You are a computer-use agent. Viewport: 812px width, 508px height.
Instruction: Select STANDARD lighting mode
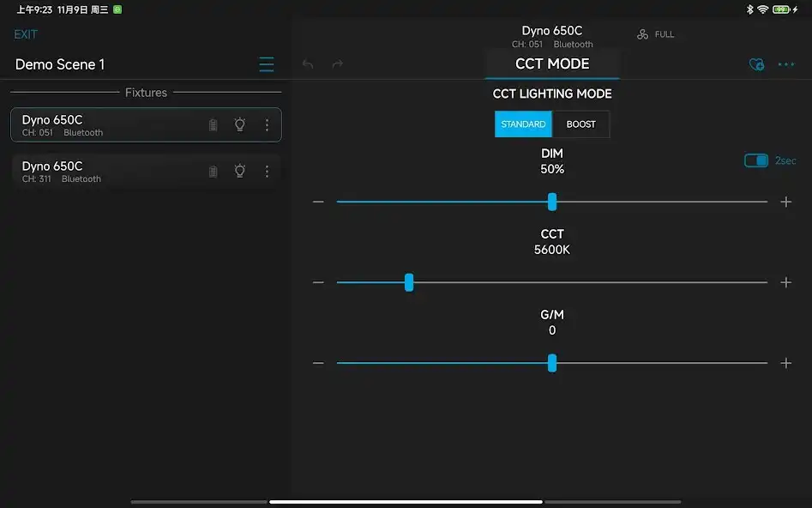coord(523,124)
